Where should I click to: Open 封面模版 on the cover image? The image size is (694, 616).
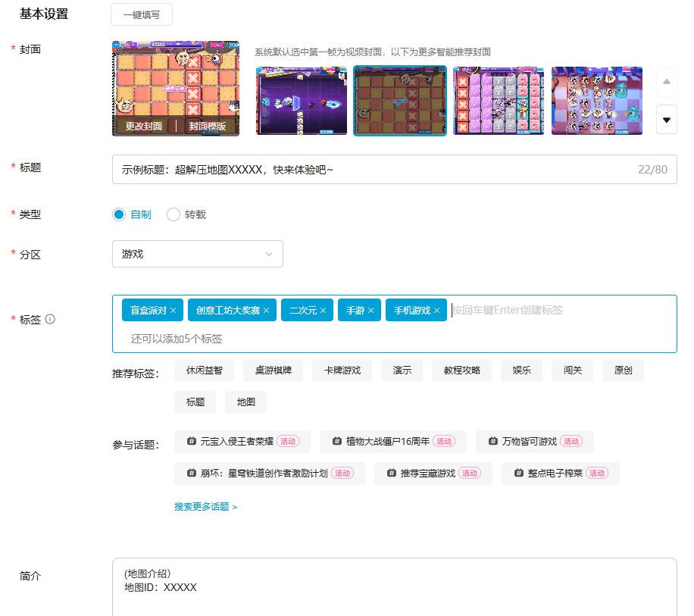pyautogui.click(x=208, y=126)
